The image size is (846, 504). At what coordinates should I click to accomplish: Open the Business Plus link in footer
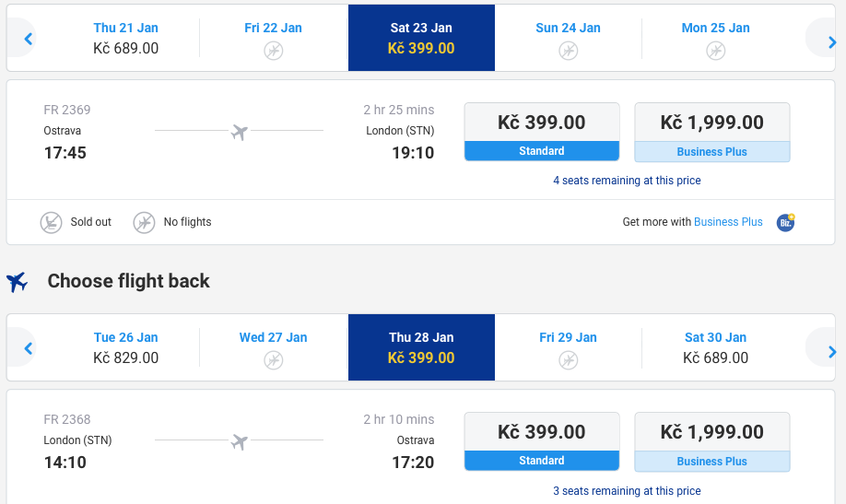coord(728,222)
